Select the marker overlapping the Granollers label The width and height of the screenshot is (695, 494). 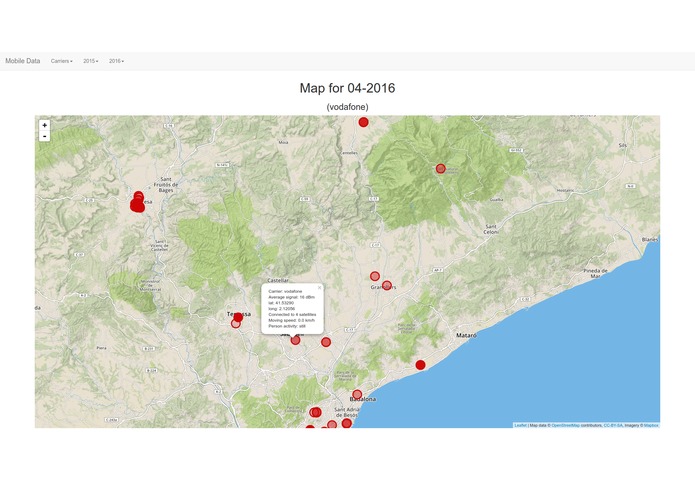[387, 285]
